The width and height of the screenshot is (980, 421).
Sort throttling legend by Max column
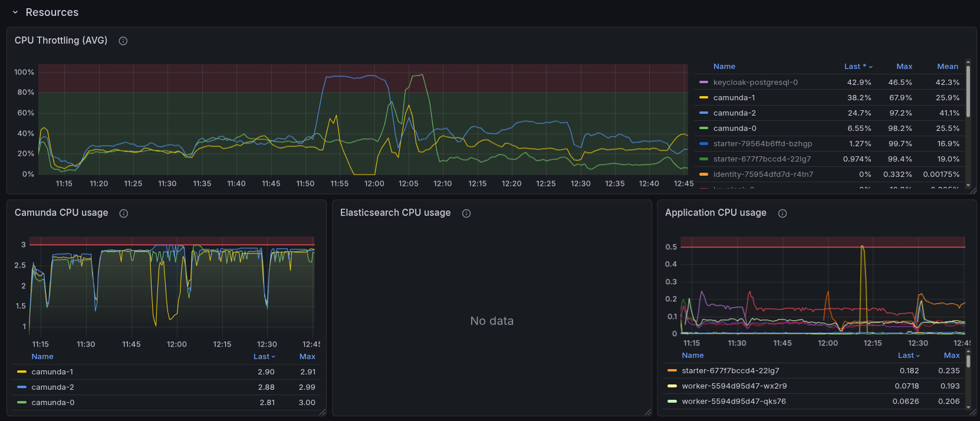(x=904, y=67)
